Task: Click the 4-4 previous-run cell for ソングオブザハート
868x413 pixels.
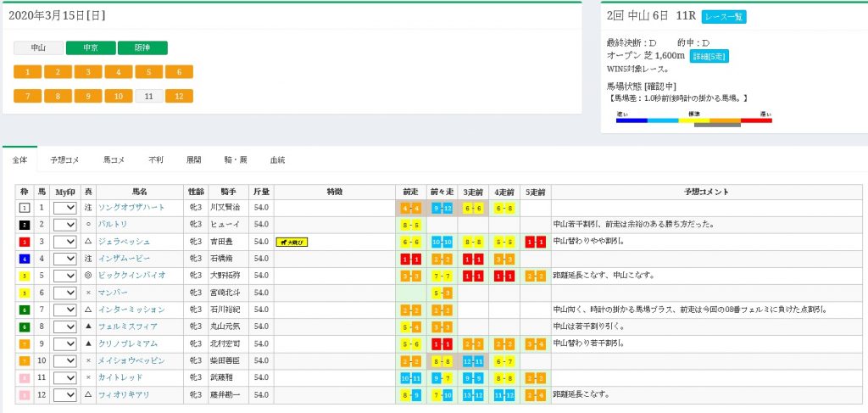Action: point(410,208)
